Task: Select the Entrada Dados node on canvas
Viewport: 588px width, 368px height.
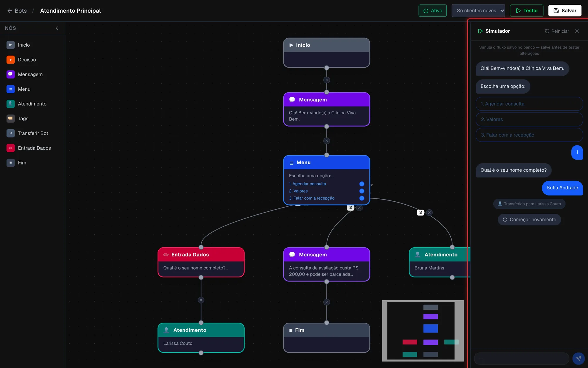Action: [201, 262]
